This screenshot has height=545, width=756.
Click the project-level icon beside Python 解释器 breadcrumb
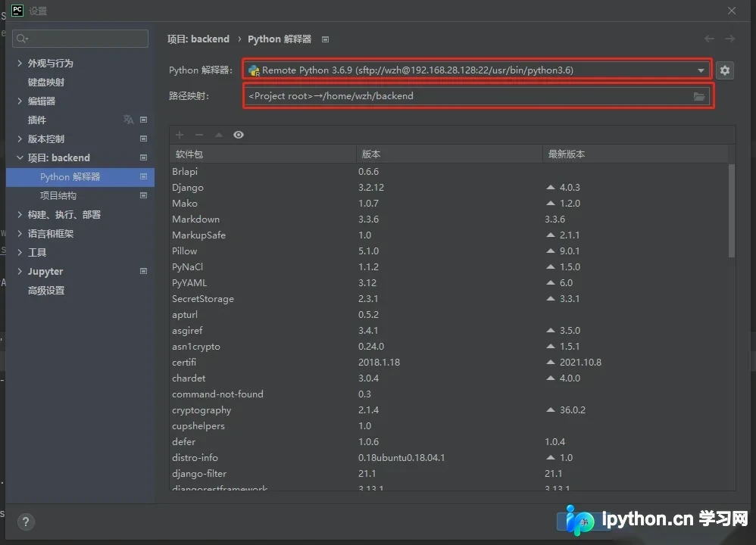[326, 39]
